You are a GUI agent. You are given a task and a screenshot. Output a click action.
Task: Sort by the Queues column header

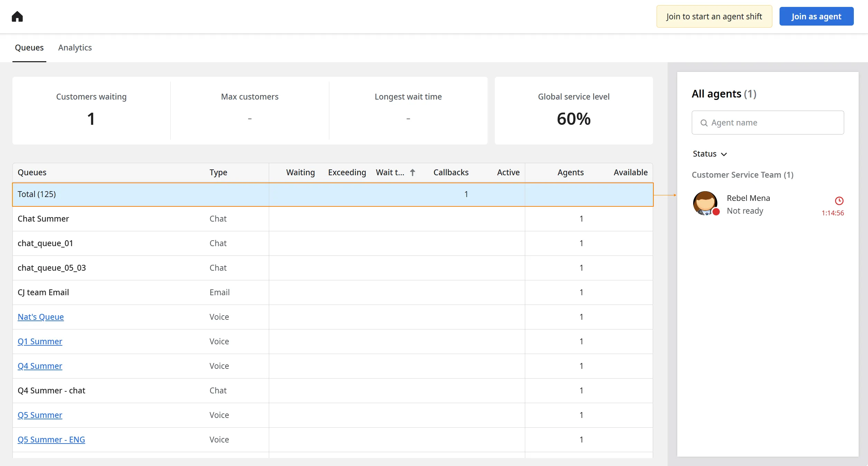[32, 173]
